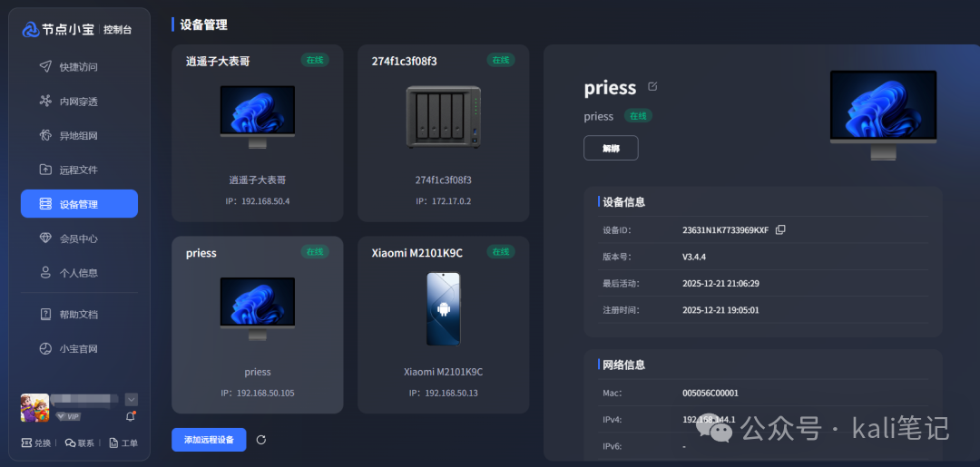Go to 快捷访问 menu item
Image resolution: width=980 pixels, height=467 pixels.
pos(79,66)
